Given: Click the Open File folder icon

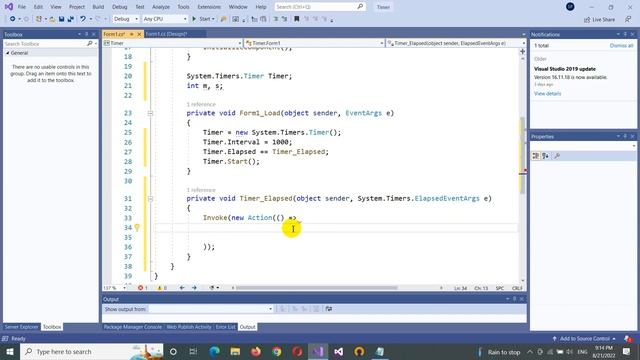Looking at the screenshot, I should 52,19.
